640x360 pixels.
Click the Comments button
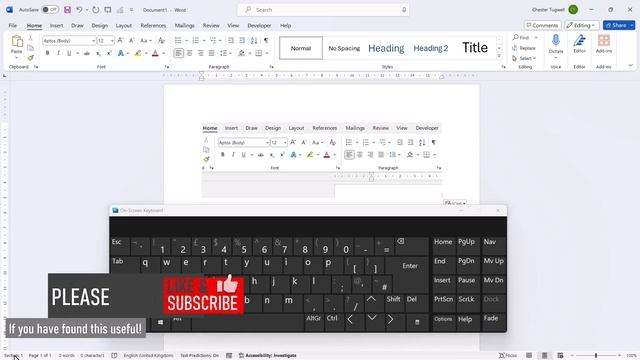click(542, 25)
